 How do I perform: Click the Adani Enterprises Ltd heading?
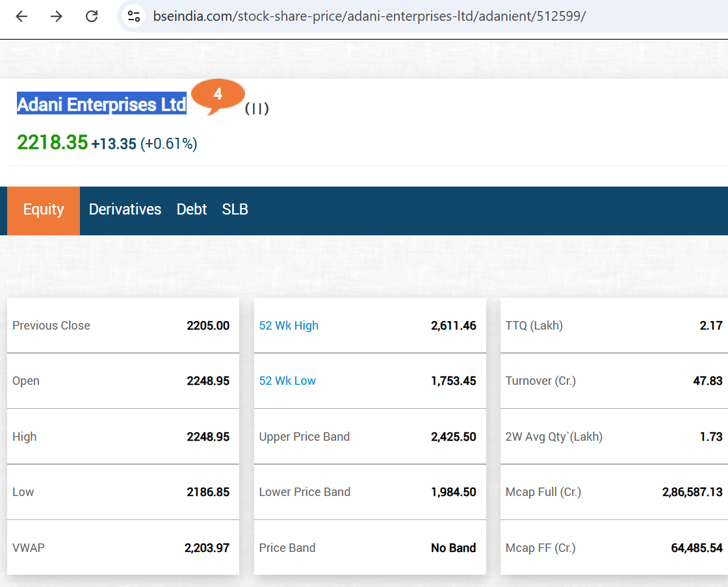point(101,104)
